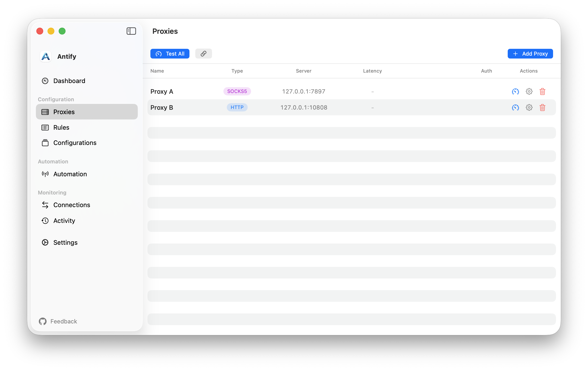Go to the Rules section
The width and height of the screenshot is (588, 371).
[87, 127]
